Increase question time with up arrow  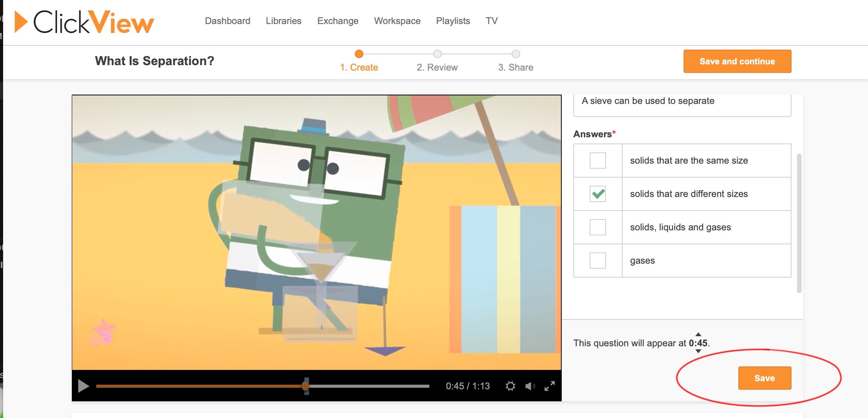[x=698, y=334]
